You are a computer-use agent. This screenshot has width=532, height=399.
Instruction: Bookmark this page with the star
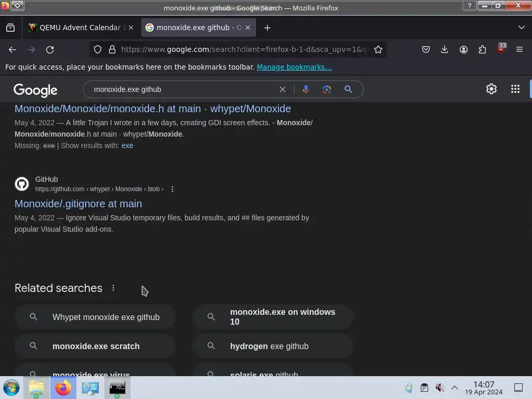pyautogui.click(x=378, y=49)
